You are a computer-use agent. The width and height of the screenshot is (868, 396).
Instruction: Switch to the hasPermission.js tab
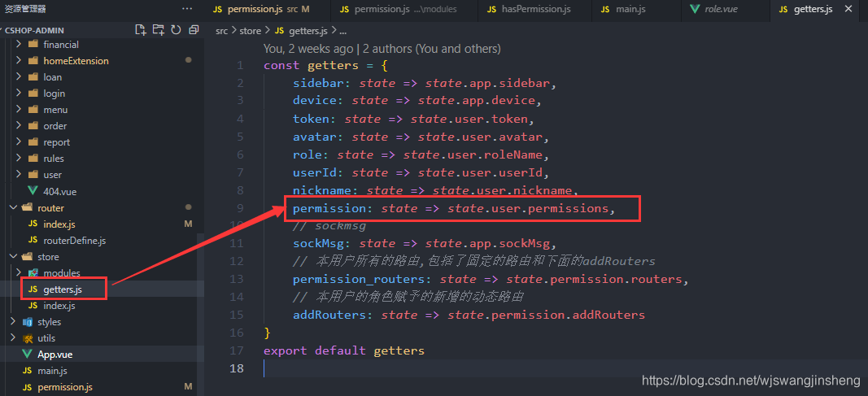pyautogui.click(x=534, y=10)
